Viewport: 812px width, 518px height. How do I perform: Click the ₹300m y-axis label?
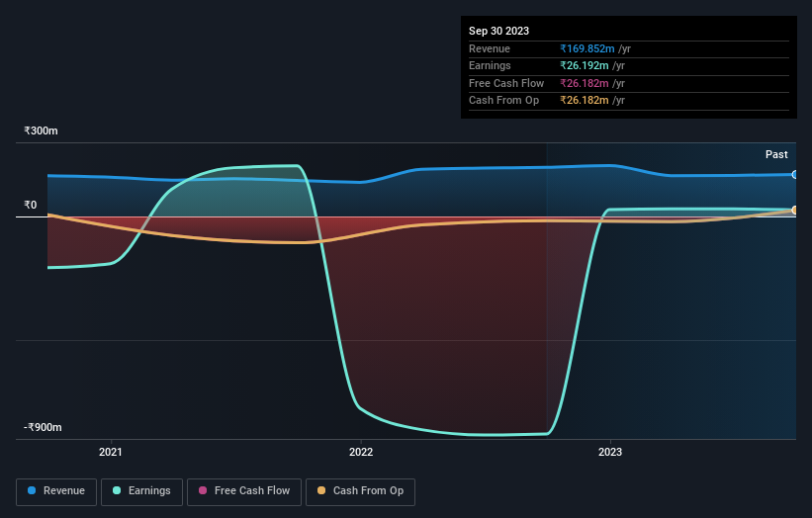[41, 130]
